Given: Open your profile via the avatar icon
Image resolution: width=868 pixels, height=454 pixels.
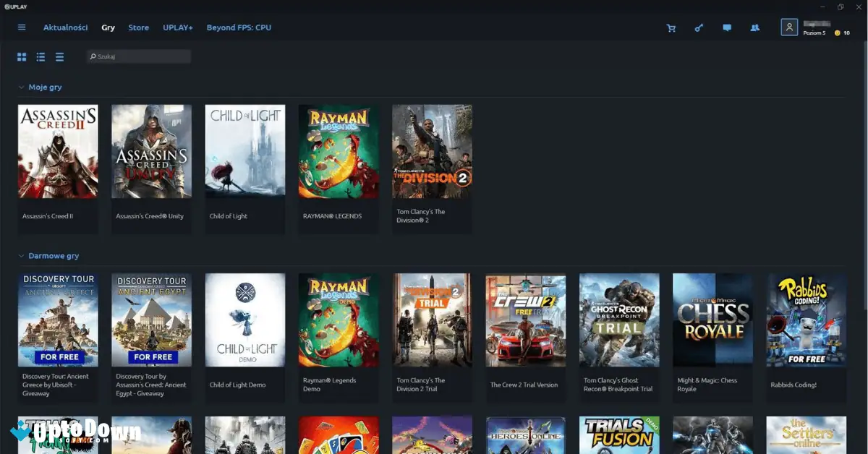Looking at the screenshot, I should coord(788,27).
